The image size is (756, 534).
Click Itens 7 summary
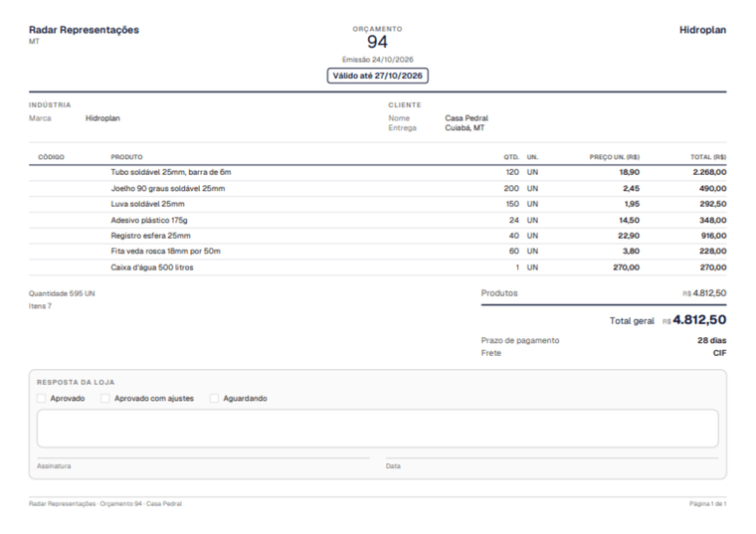tap(40, 306)
